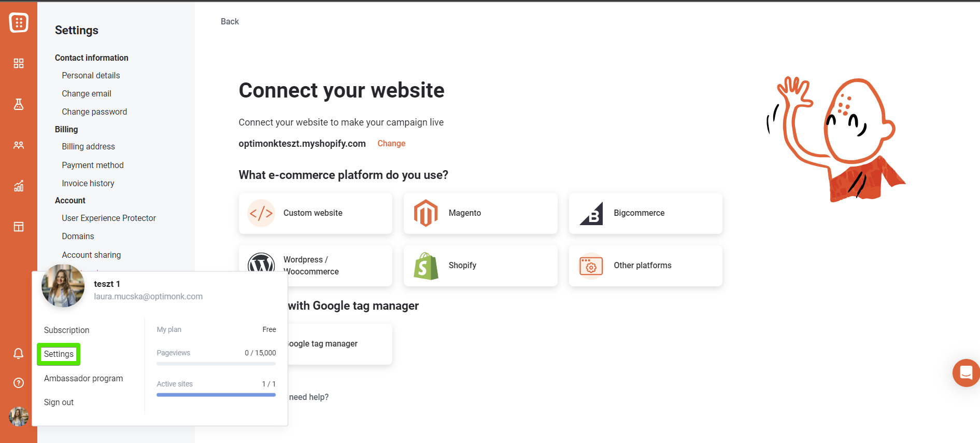Select Sign out from account menu
Image resolution: width=980 pixels, height=443 pixels.
pos(59,402)
